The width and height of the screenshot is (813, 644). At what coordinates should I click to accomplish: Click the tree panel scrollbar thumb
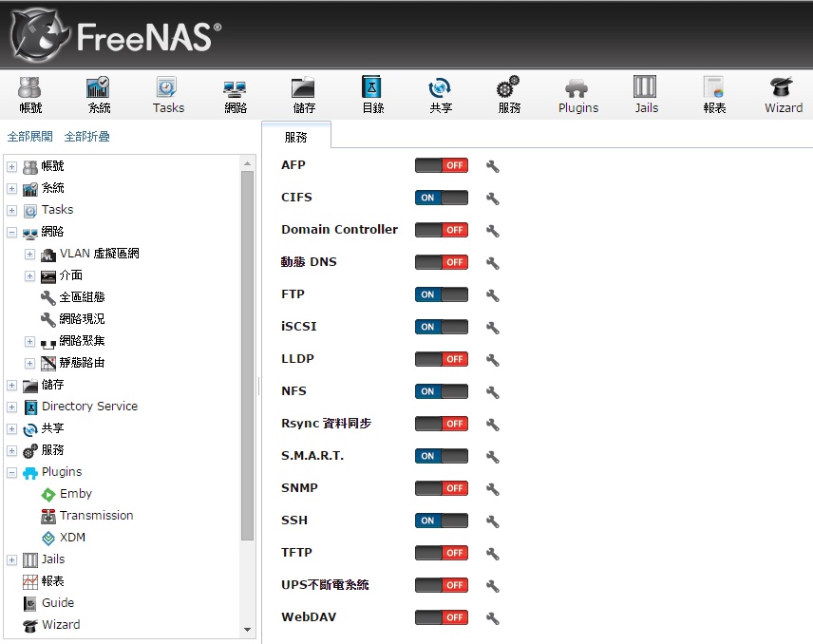pos(247,355)
